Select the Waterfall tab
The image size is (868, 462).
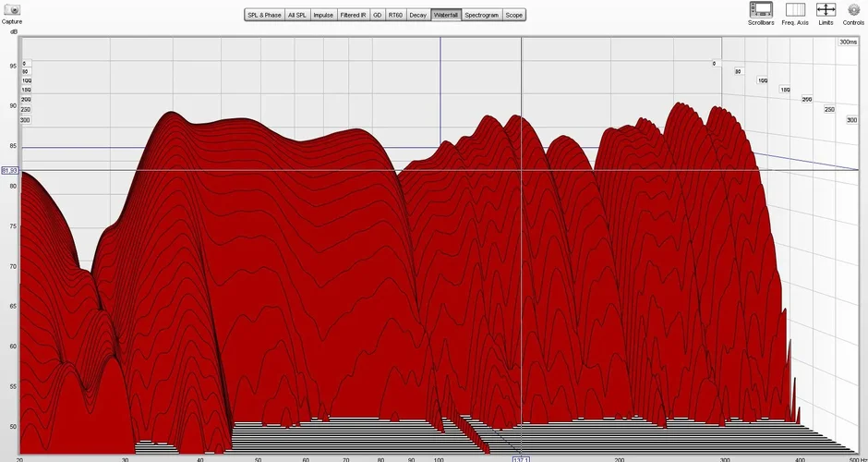coord(446,15)
